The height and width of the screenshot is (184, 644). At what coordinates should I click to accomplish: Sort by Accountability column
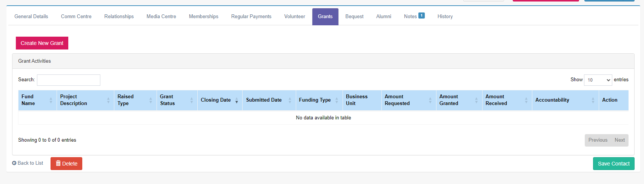[x=565, y=100]
